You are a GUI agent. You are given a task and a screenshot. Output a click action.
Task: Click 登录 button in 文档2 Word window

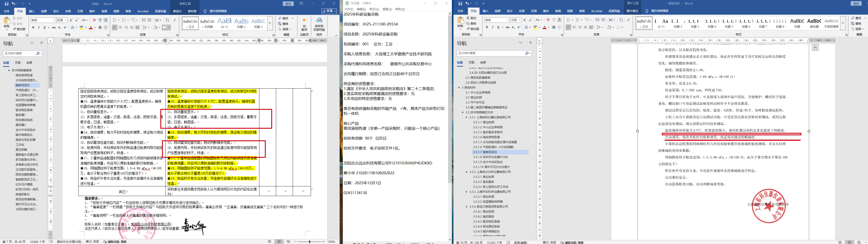(288, 4)
